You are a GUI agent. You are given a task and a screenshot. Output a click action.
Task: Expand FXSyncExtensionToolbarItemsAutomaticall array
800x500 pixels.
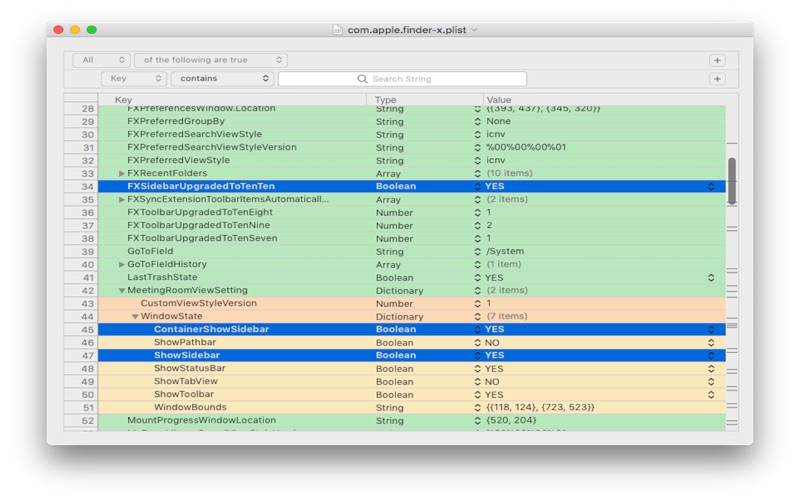click(121, 199)
